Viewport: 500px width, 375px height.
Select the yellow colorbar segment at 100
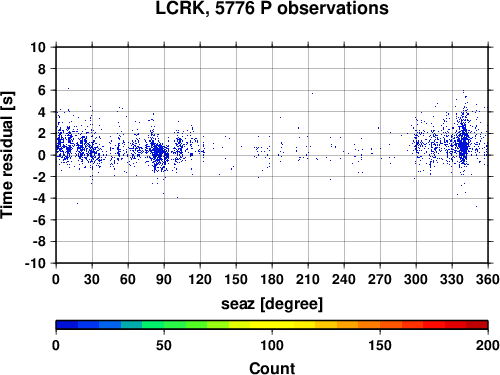pyautogui.click(x=272, y=325)
